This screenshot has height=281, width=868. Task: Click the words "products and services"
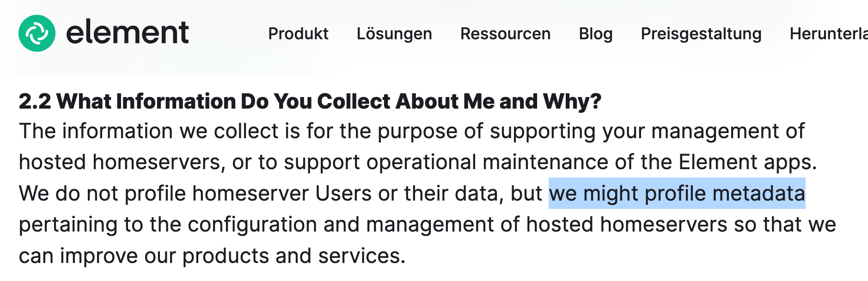pyautogui.click(x=293, y=256)
